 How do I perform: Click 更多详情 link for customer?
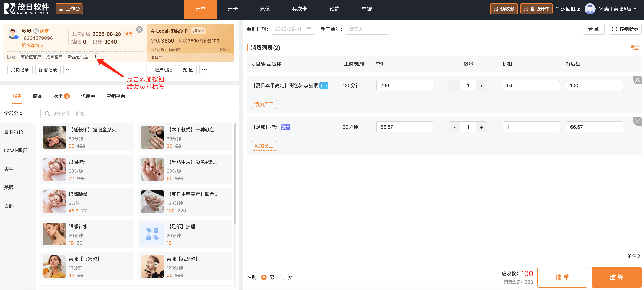32,45
